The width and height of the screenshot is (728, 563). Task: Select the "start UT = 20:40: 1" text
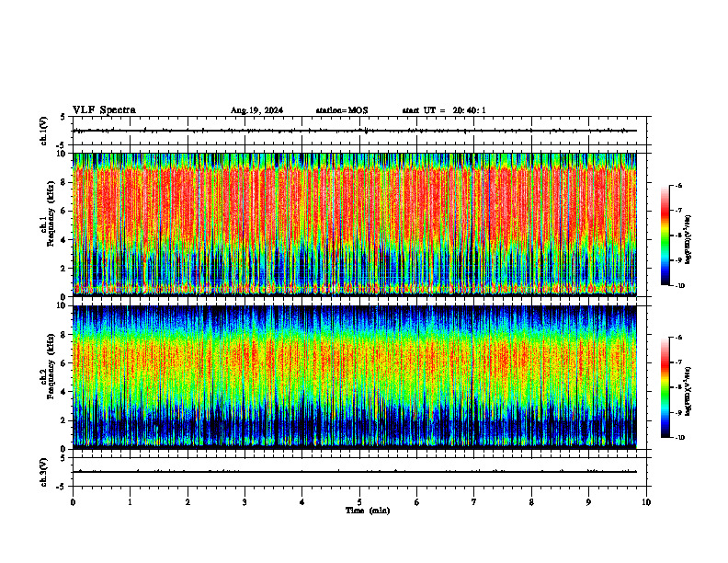pyautogui.click(x=444, y=110)
